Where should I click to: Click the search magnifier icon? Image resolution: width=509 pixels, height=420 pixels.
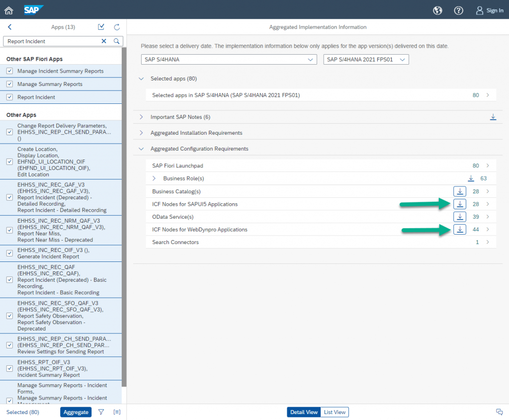[x=116, y=41]
